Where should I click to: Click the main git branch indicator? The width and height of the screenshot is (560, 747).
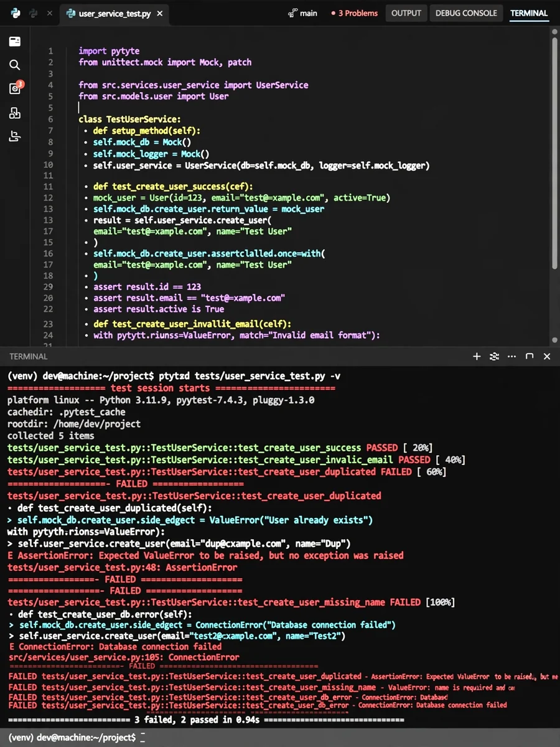(302, 13)
